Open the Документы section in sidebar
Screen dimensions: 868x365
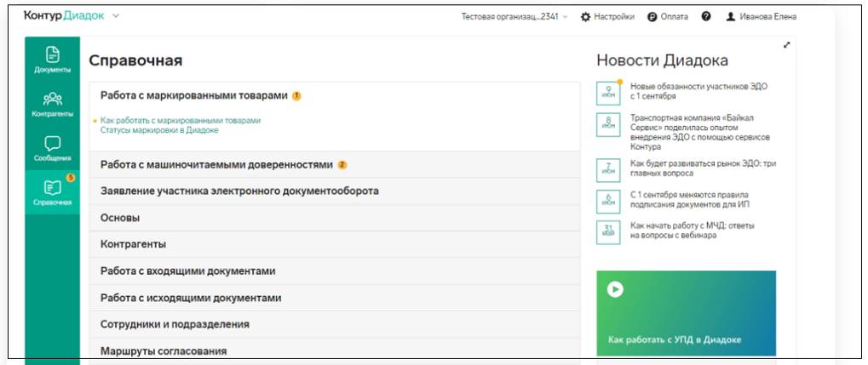click(x=53, y=60)
